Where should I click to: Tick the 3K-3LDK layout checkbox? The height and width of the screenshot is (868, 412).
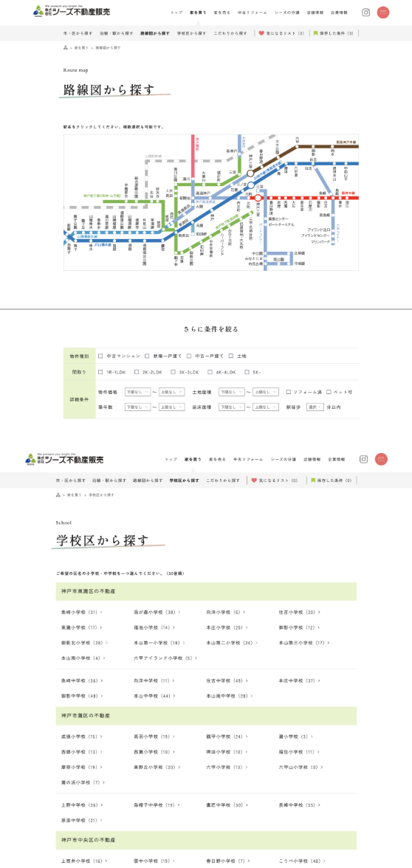point(173,372)
